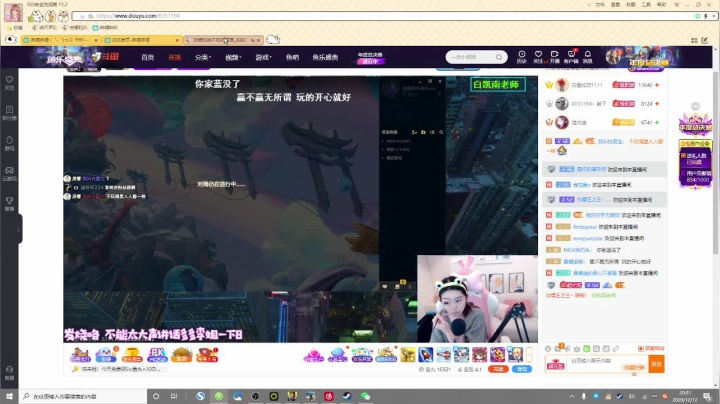This screenshot has height=404, width=720.
Task: Click the search magnifier icon
Action: (499, 57)
